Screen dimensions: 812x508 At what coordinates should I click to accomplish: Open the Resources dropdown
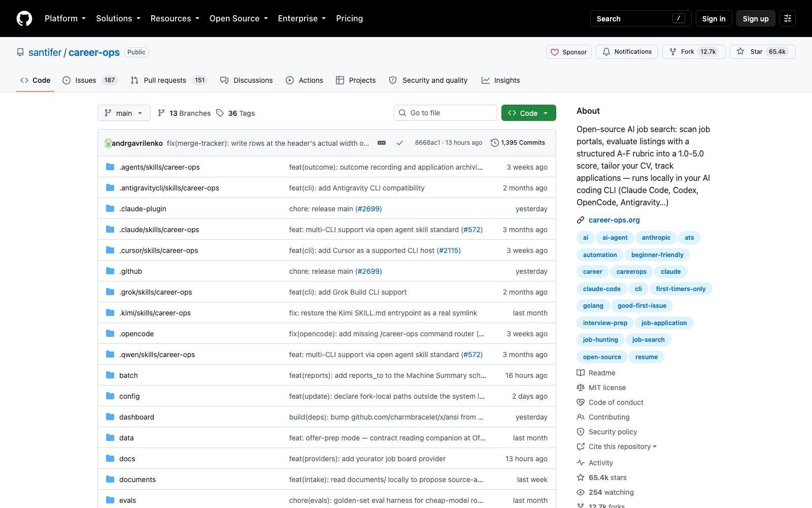tap(175, 18)
